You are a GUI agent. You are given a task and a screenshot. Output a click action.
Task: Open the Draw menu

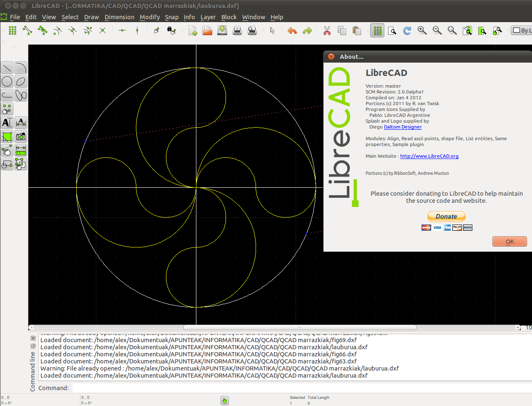click(x=91, y=17)
